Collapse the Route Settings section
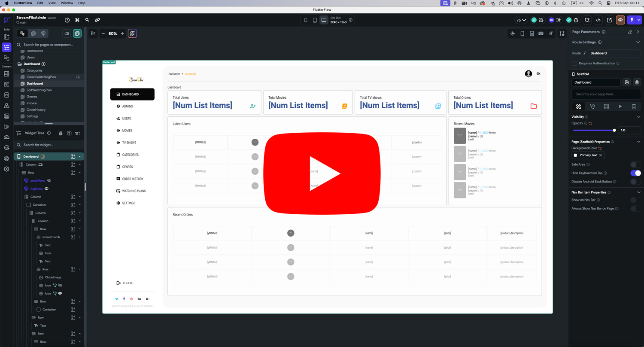Viewport: 644px width, 347px height. click(x=638, y=42)
